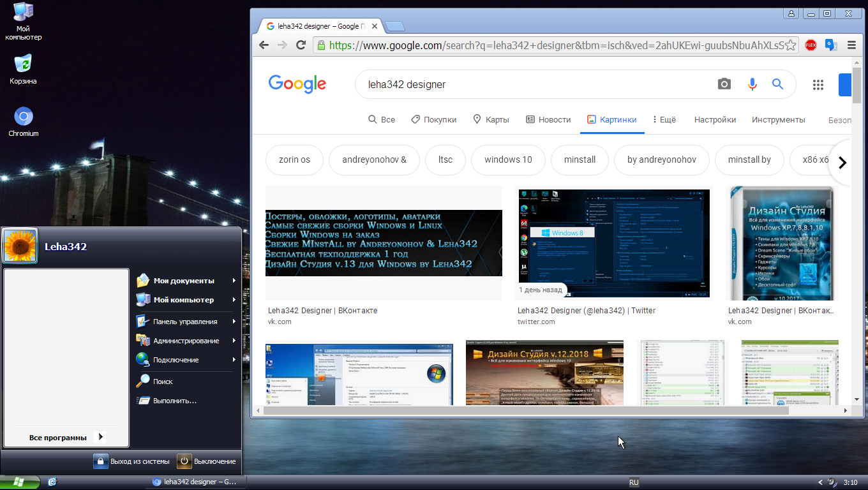Image resolution: width=868 pixels, height=490 pixels.
Task: Go forward with browser forward arrow
Action: point(282,45)
